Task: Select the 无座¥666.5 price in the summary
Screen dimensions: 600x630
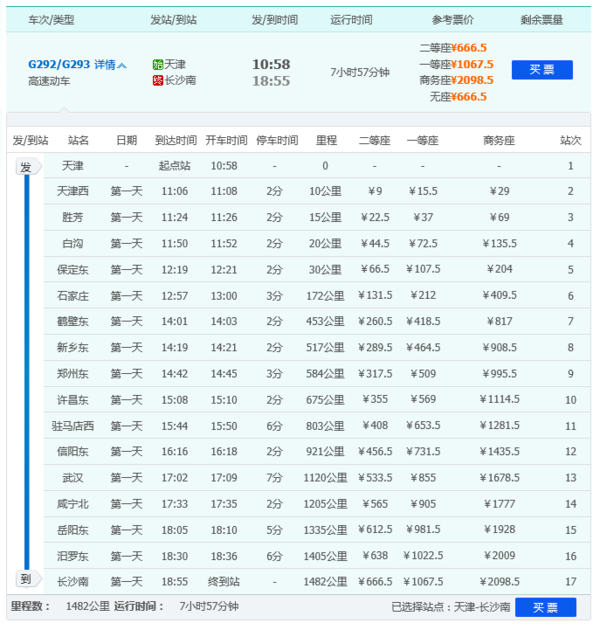Action: (458, 97)
